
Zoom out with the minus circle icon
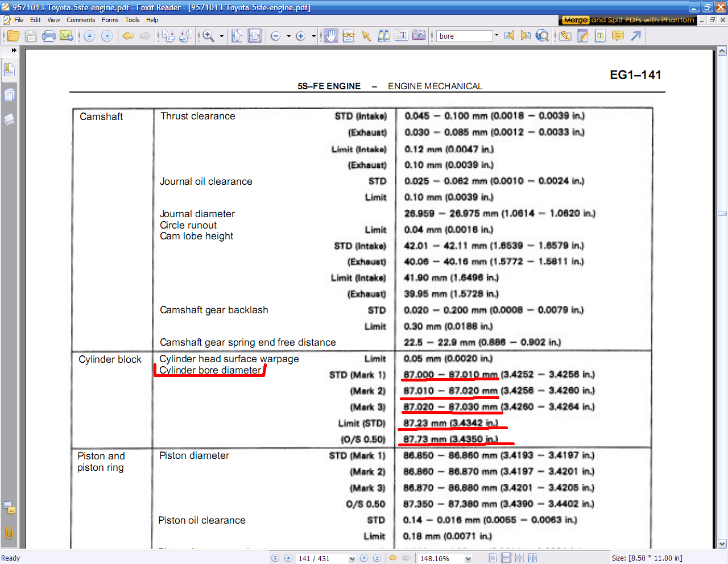pos(276,36)
